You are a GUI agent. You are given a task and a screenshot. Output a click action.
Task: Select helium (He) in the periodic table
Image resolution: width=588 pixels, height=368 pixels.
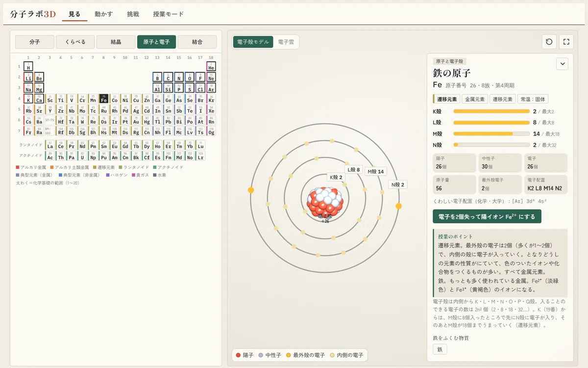coord(211,67)
